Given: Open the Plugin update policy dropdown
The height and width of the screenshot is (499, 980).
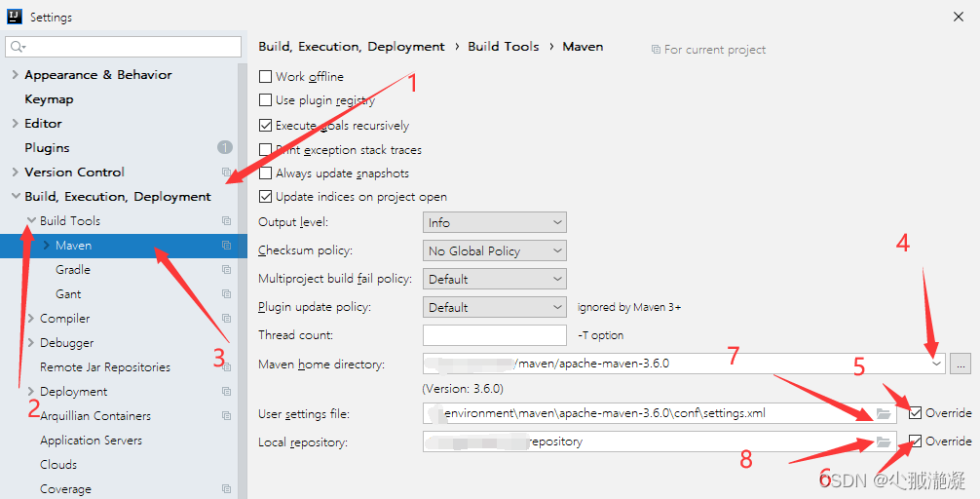Looking at the screenshot, I should point(494,307).
